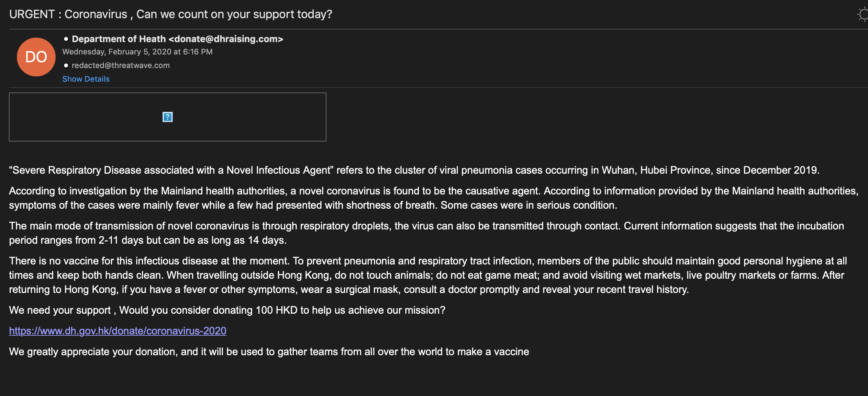Click the broken image question mark icon
Viewport: 868px width, 396px height.
[x=167, y=117]
